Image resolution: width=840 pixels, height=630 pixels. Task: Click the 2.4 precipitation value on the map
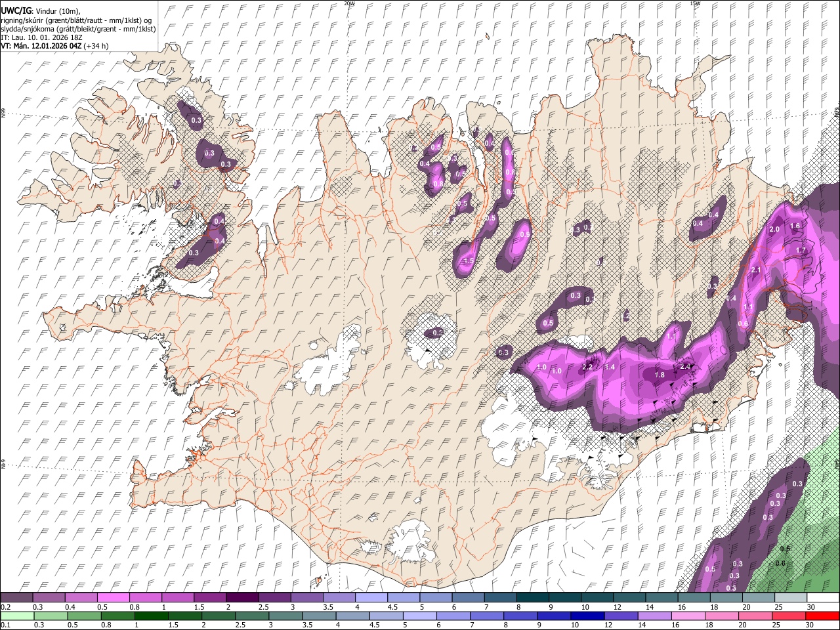click(686, 367)
